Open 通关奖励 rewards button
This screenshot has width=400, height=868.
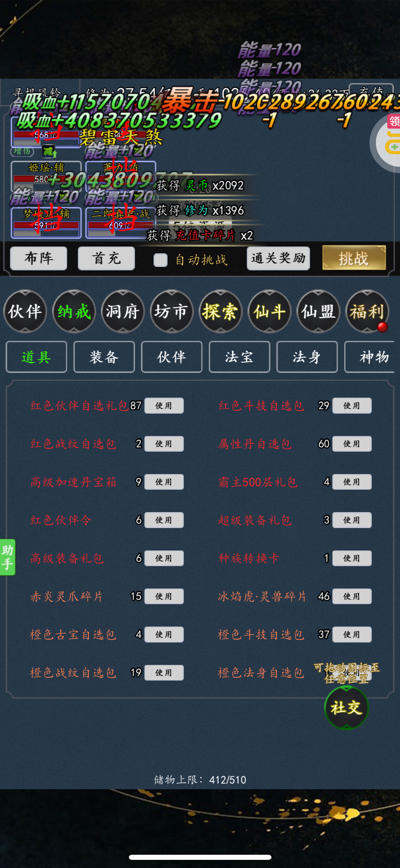pos(278,258)
